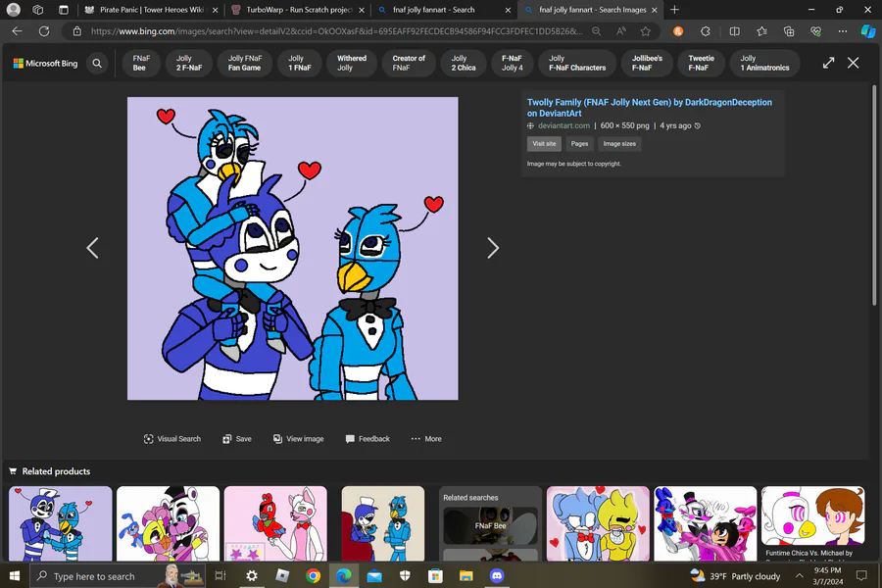882x588 pixels.
Task: Open the Pages button
Action: [579, 144]
